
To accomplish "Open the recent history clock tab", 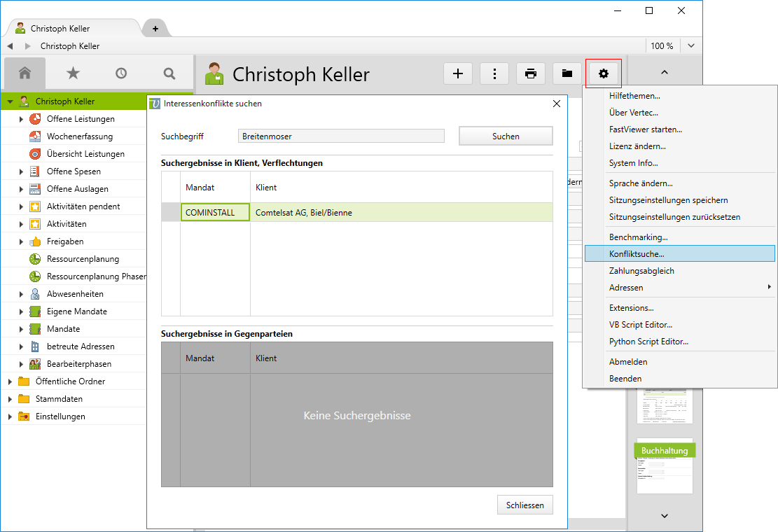I will point(121,73).
